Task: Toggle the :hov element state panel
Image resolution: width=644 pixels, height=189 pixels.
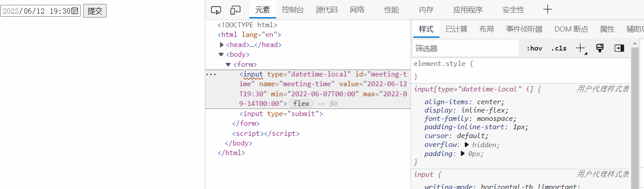Action: click(x=534, y=48)
